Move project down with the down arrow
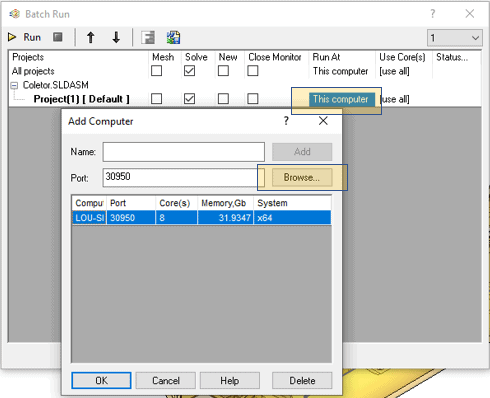Image resolution: width=490 pixels, height=398 pixels. click(116, 37)
